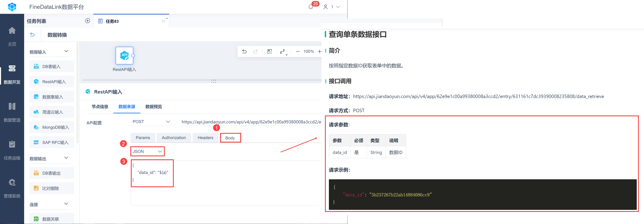Image resolution: width=644 pixels, height=224 pixels.
Task: Select the MongoDB输入 component
Action: point(52,127)
